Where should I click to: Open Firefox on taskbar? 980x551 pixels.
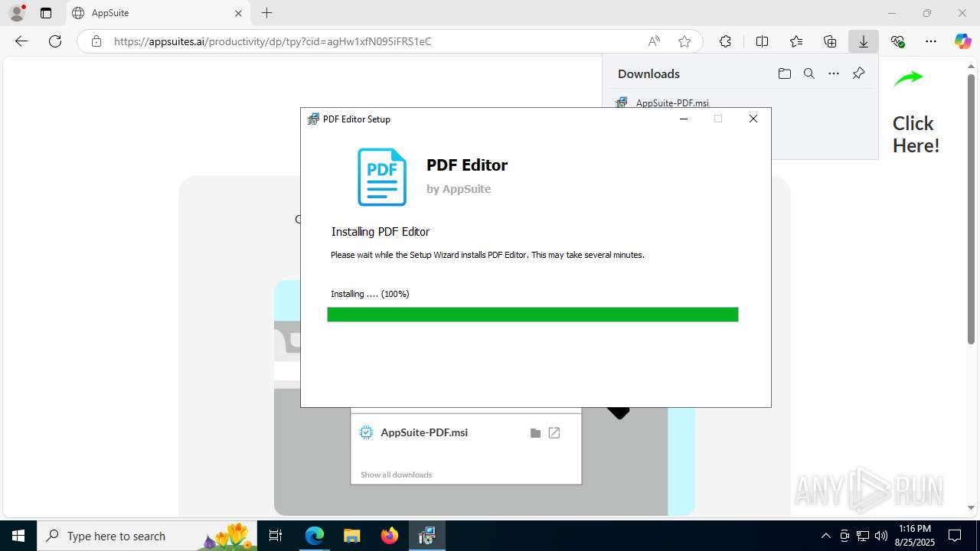(390, 536)
